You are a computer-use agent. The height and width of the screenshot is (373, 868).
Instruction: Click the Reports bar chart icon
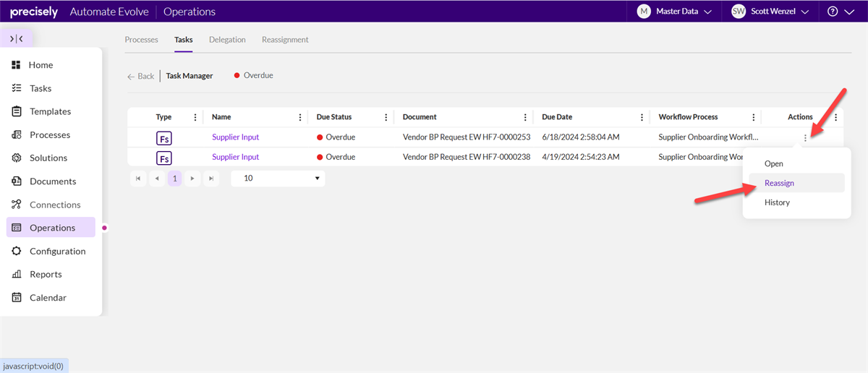click(x=17, y=274)
